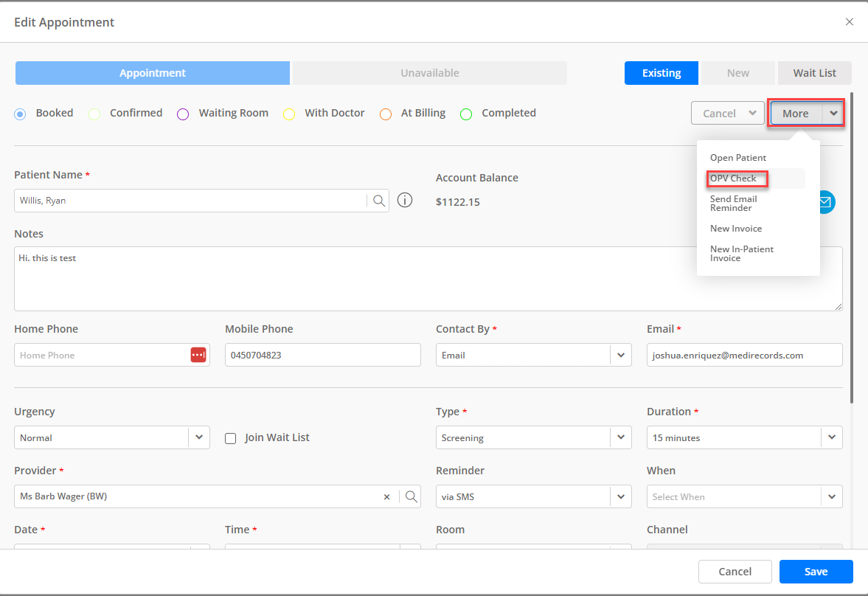The image size is (868, 596).
Task: Switch to the Unavailable tab
Action: click(x=429, y=73)
